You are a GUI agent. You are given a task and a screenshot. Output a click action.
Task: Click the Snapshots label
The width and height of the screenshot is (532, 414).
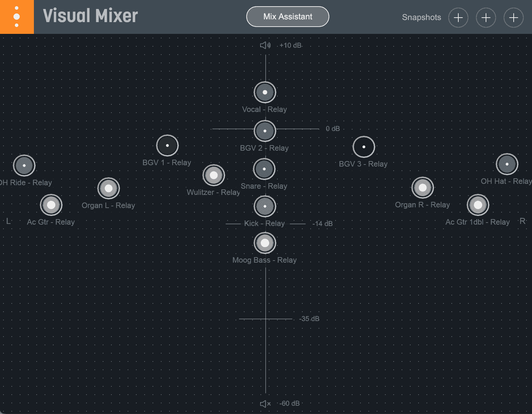click(421, 17)
